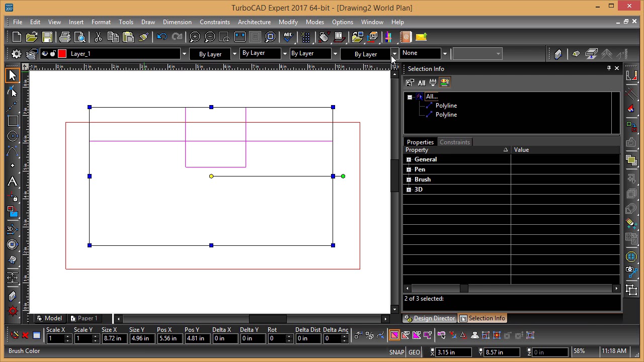Open a file with the folder icon

(32, 37)
